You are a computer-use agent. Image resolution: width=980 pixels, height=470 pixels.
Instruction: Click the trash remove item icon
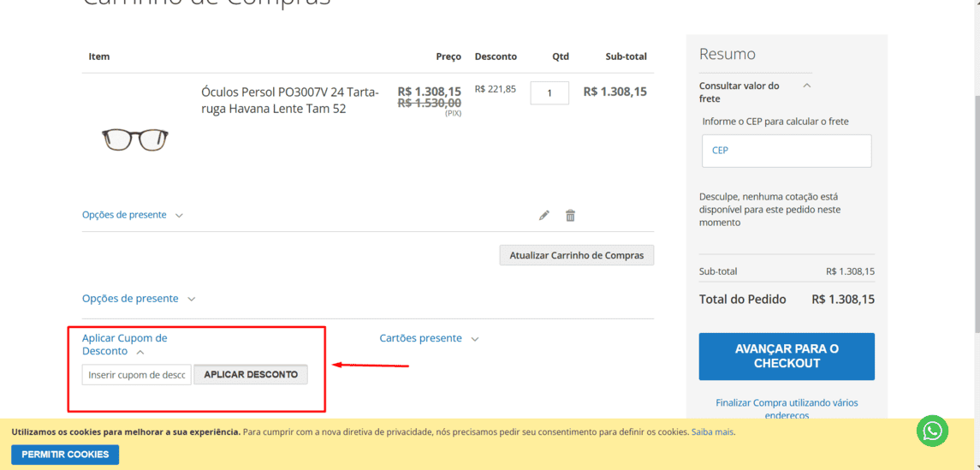click(570, 216)
